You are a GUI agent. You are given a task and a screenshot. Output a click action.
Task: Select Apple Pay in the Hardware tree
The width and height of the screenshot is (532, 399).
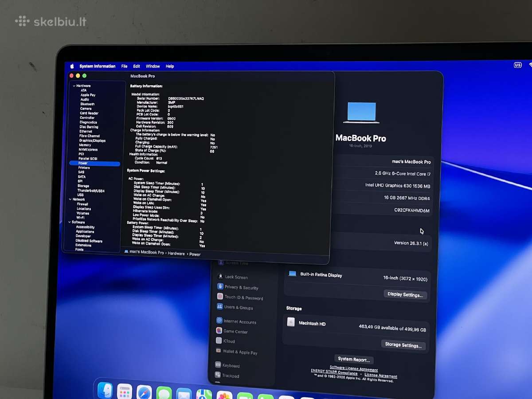pyautogui.click(x=88, y=95)
